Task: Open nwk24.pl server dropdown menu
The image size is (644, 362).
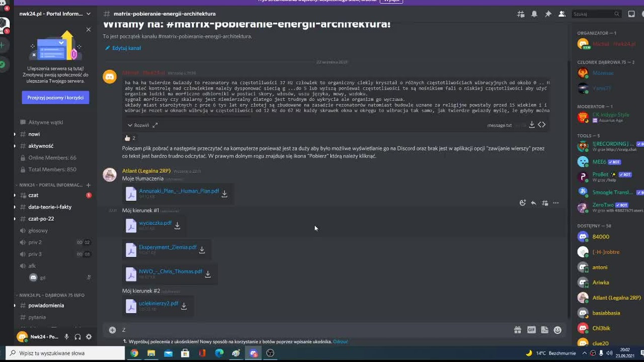Action: (x=55, y=14)
